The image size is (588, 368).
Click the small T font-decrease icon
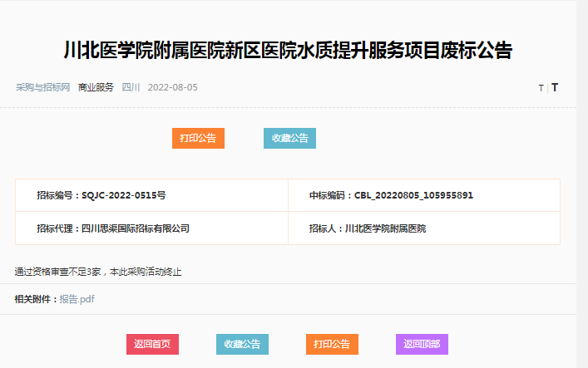click(x=541, y=88)
